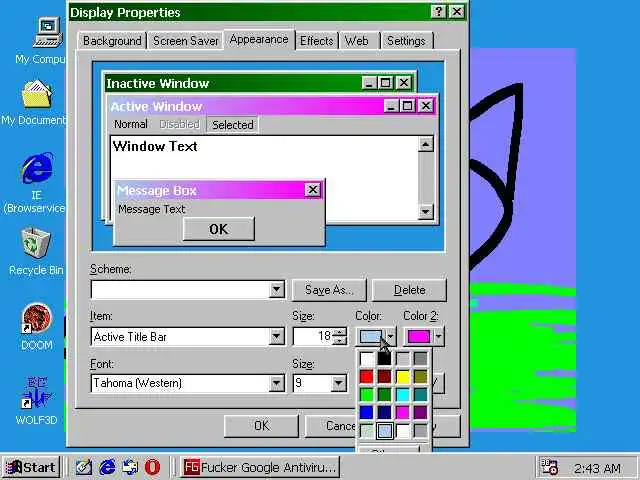Click the Inactive Window minimize button in preview
This screenshot has height=480, width=640.
(369, 83)
